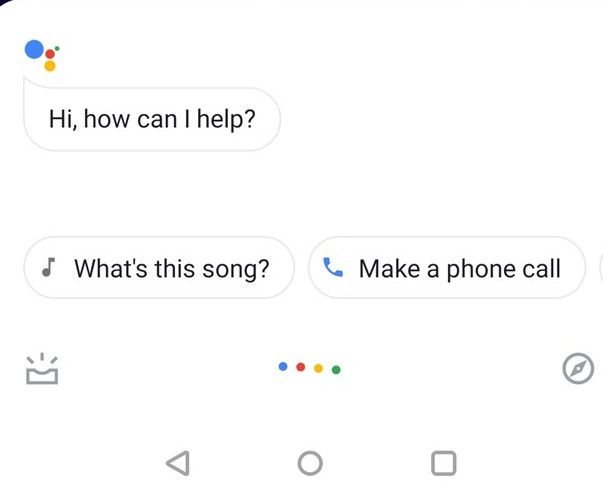Open the Assistant updates inbox icon
Image resolution: width=603 pixels, height=488 pixels.
pyautogui.click(x=41, y=369)
